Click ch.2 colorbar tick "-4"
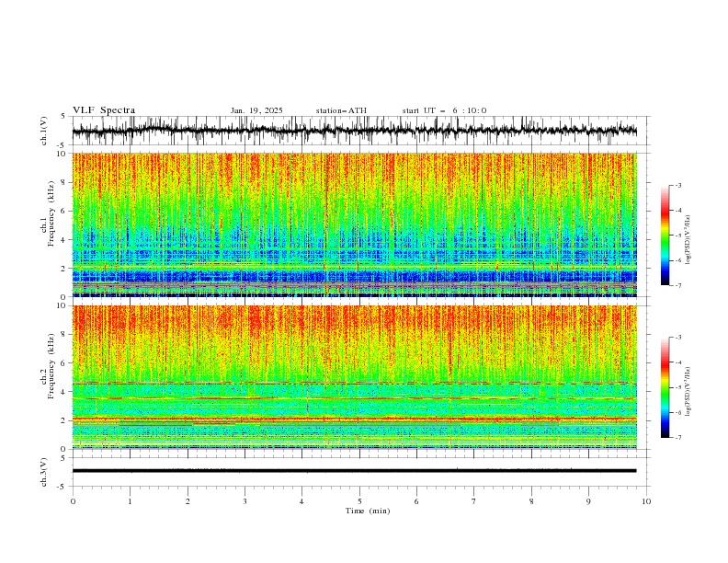728x563 pixels. click(677, 362)
